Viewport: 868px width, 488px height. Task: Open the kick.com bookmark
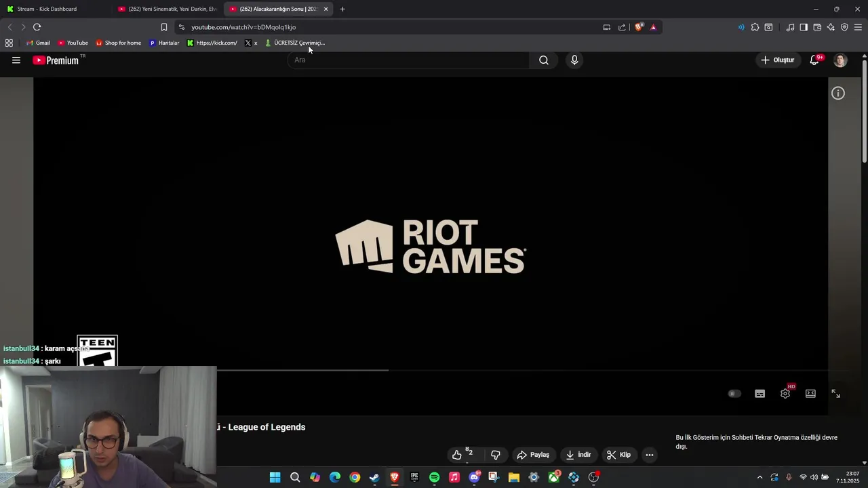coord(212,43)
